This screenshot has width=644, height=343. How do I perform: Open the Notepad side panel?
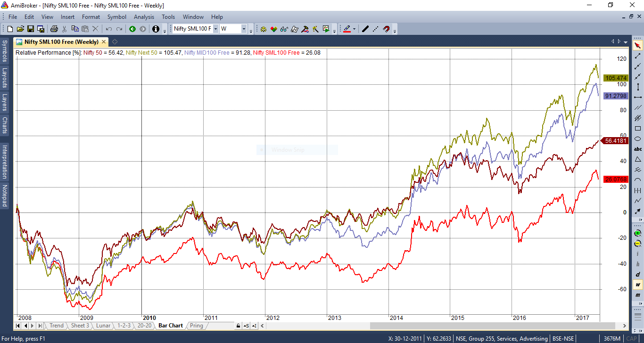click(4, 196)
